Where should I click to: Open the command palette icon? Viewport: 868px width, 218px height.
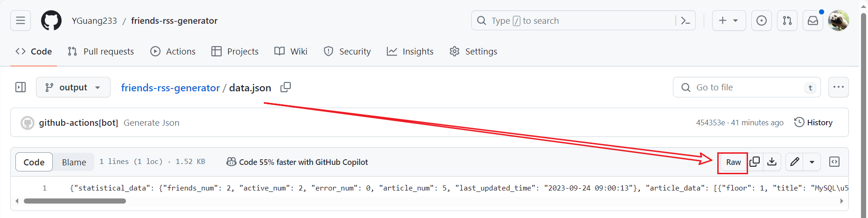[685, 20]
